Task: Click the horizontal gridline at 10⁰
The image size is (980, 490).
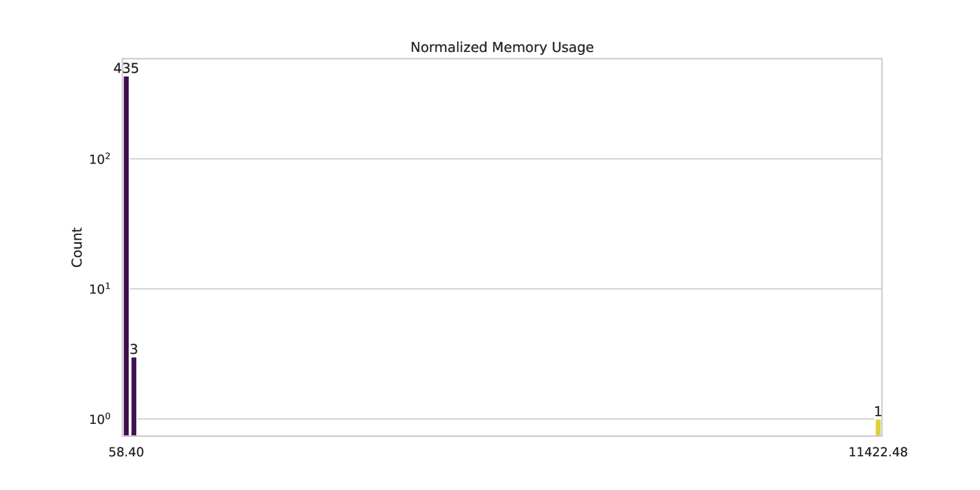Action: 502,419
